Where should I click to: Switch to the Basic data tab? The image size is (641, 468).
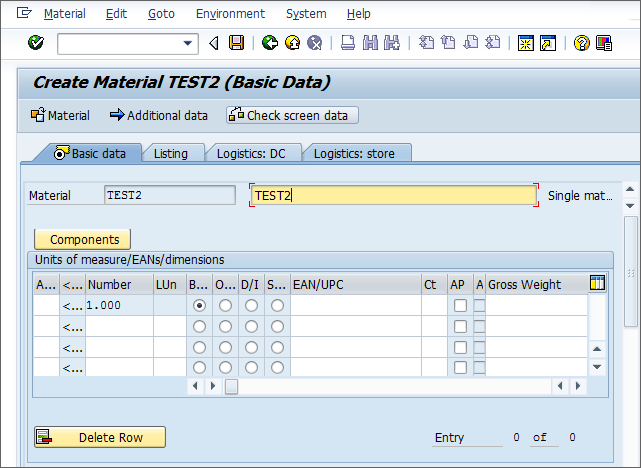pyautogui.click(x=90, y=154)
